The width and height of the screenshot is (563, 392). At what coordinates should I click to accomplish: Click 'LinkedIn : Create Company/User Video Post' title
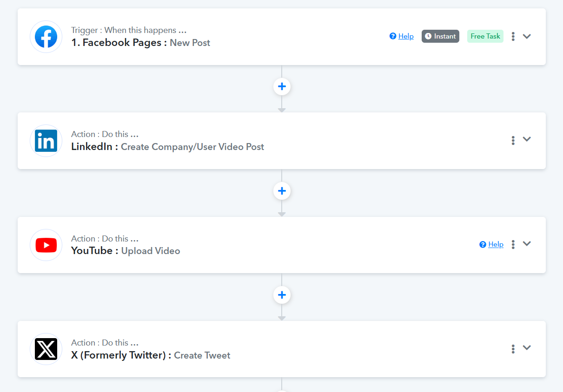click(167, 147)
